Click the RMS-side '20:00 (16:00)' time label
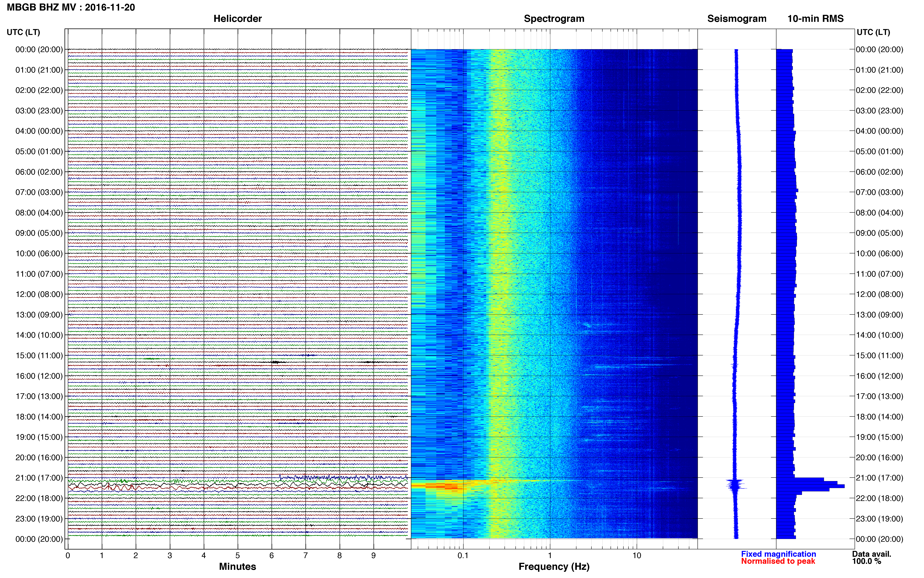924x578 pixels. [879, 458]
